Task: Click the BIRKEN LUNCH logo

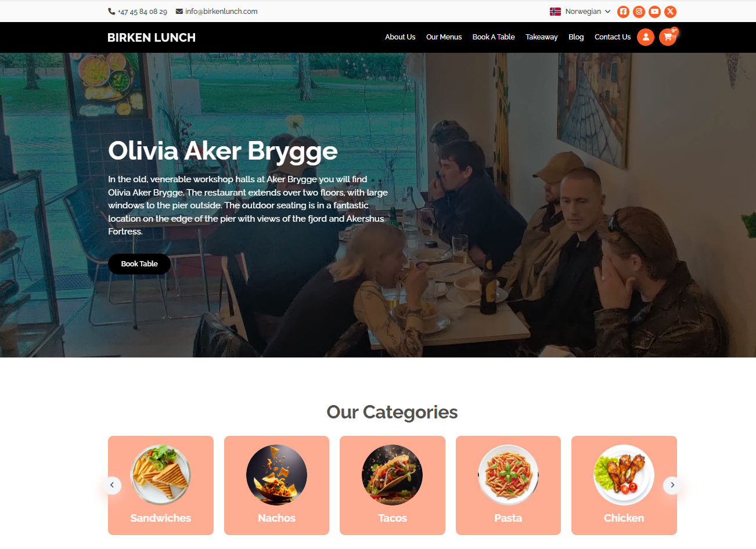Action: [x=152, y=38]
